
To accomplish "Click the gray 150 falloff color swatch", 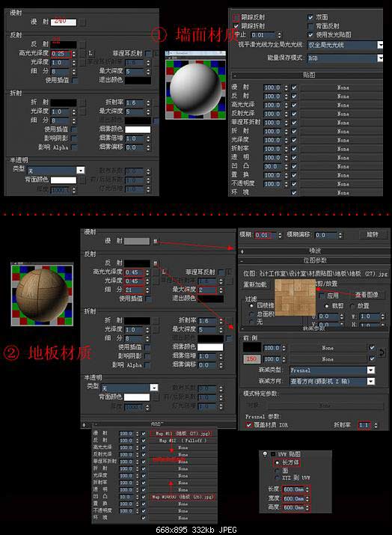I will pyautogui.click(x=251, y=359).
